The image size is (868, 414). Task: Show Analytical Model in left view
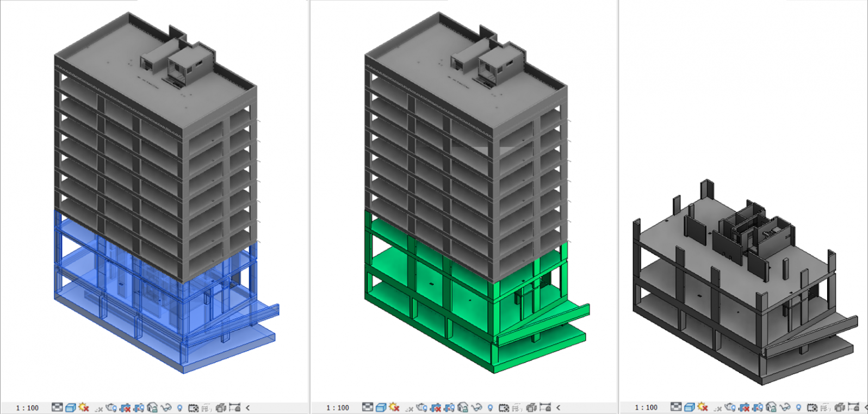click(207, 407)
